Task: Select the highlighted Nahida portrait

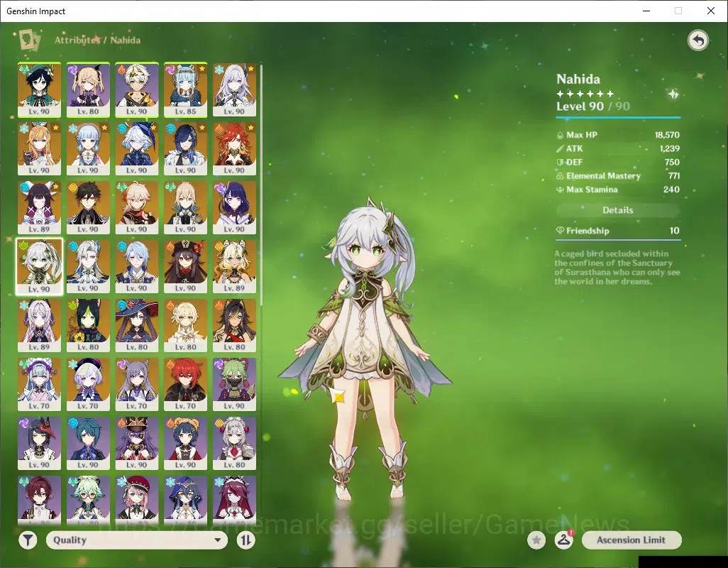Action: click(x=40, y=266)
